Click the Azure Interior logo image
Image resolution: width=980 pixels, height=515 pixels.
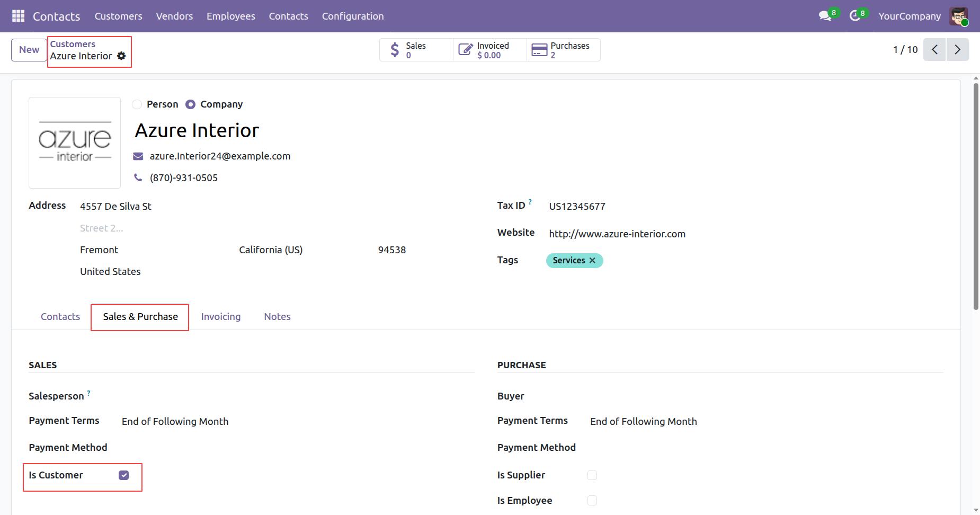coord(75,143)
